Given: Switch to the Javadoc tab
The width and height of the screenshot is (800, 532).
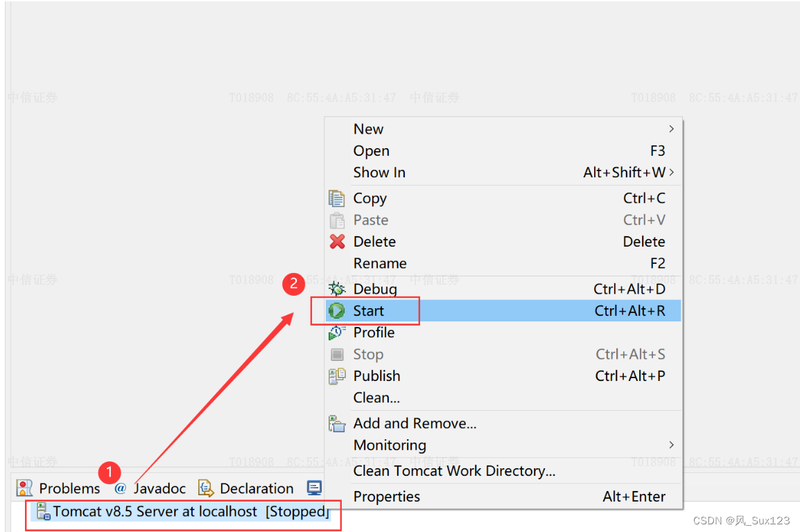Looking at the screenshot, I should click(150, 488).
